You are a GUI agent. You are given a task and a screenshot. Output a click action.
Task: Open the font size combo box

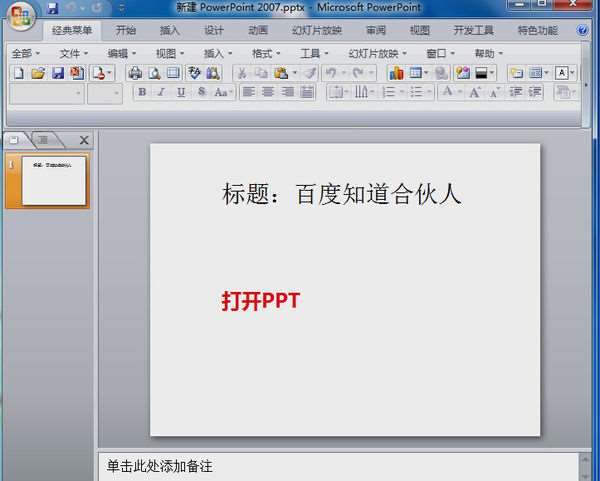coord(105,93)
